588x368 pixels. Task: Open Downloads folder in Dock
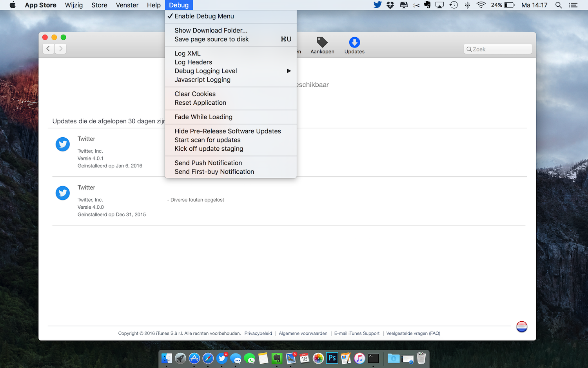[394, 358]
